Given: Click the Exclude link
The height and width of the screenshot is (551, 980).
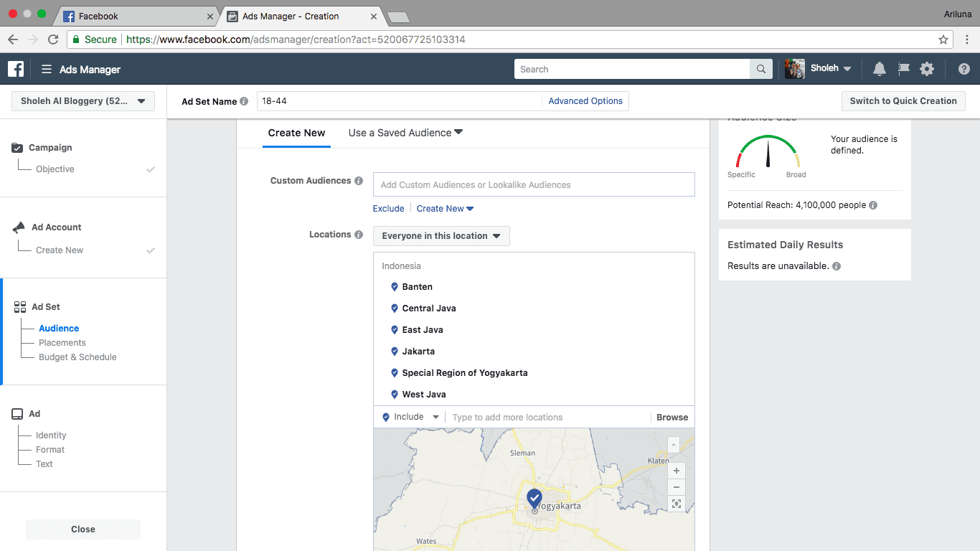Looking at the screenshot, I should (x=388, y=209).
